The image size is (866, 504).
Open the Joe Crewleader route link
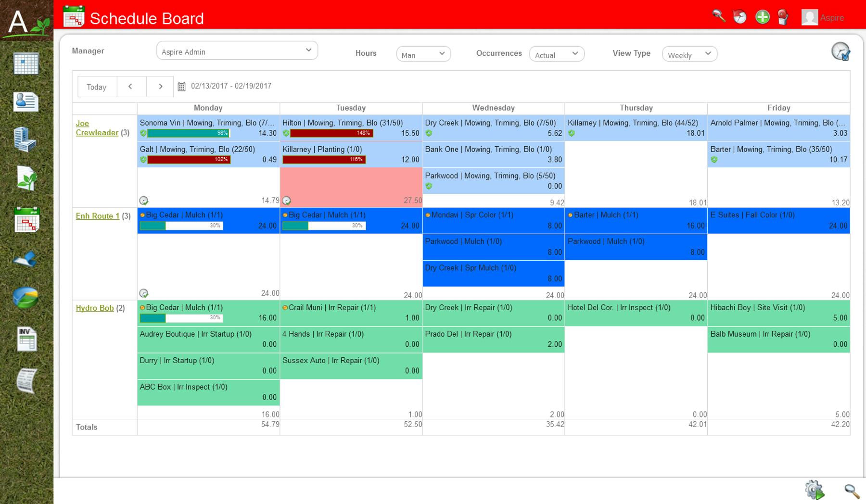pos(97,128)
